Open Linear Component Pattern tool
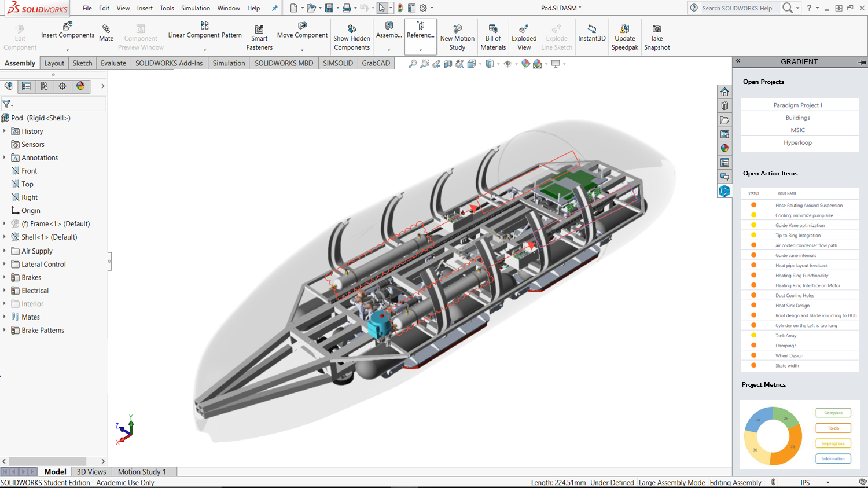868x488 pixels. click(x=205, y=31)
